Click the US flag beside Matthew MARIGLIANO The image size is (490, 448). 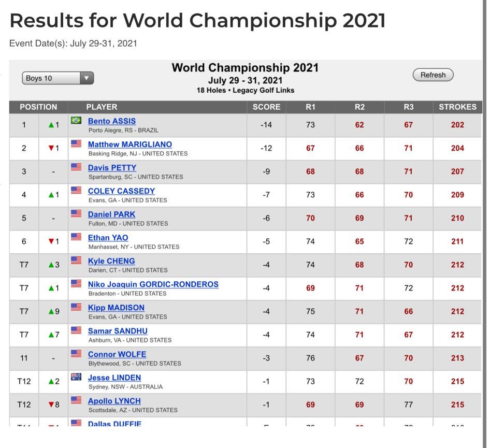point(76,144)
